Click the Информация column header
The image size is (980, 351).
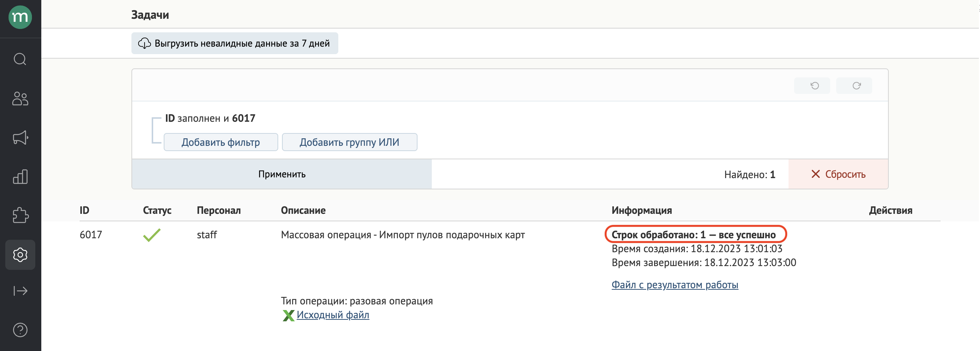point(642,210)
